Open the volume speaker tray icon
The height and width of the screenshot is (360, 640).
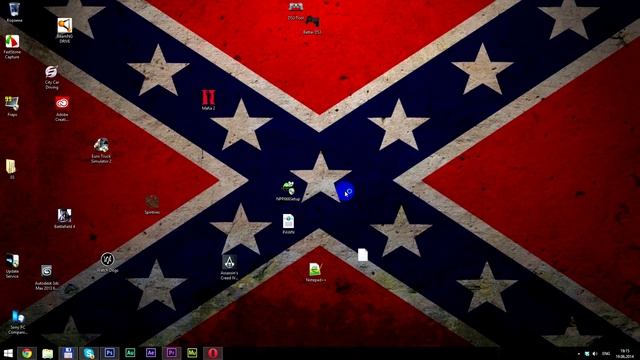point(595,354)
